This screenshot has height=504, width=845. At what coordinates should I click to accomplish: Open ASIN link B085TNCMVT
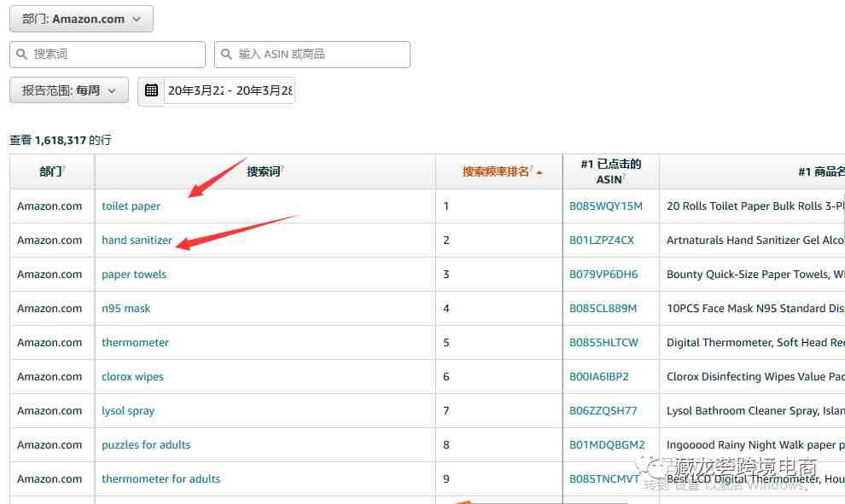pos(604,478)
